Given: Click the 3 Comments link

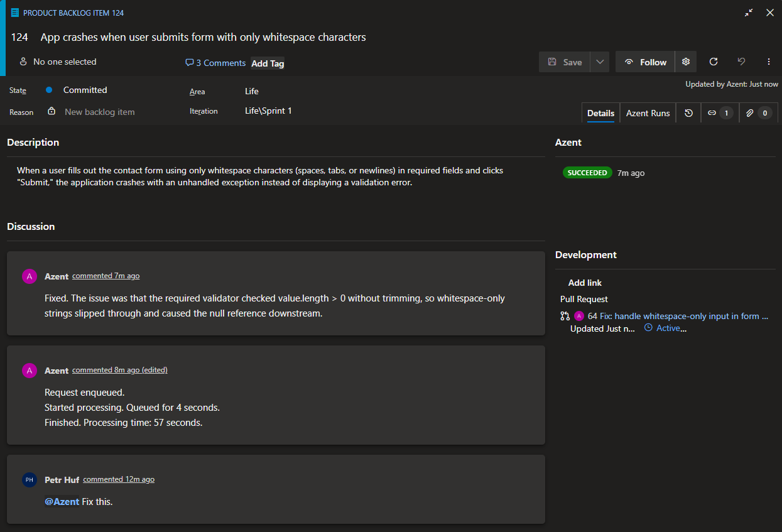Looking at the screenshot, I should (215, 63).
